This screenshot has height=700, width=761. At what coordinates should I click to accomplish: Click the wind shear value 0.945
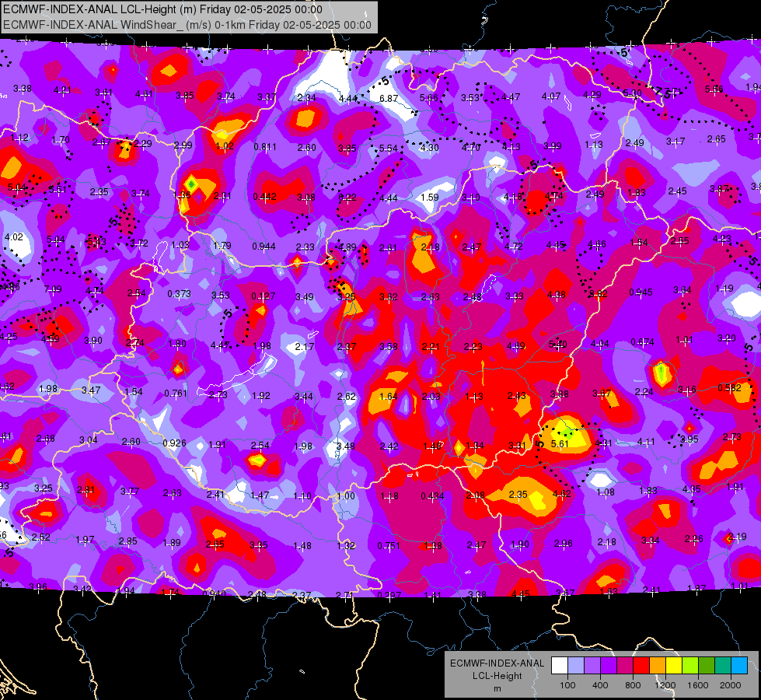point(641,292)
